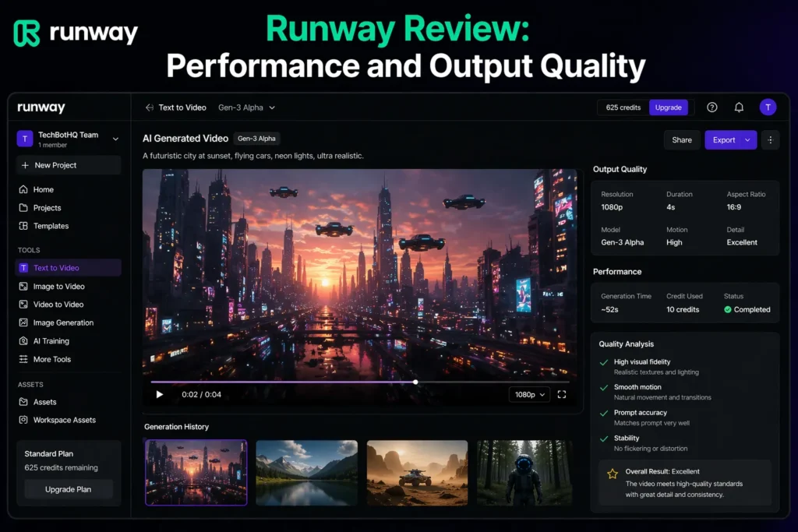Click the Assets icon in sidebar
This screenshot has height=532, width=798.
(x=23, y=402)
